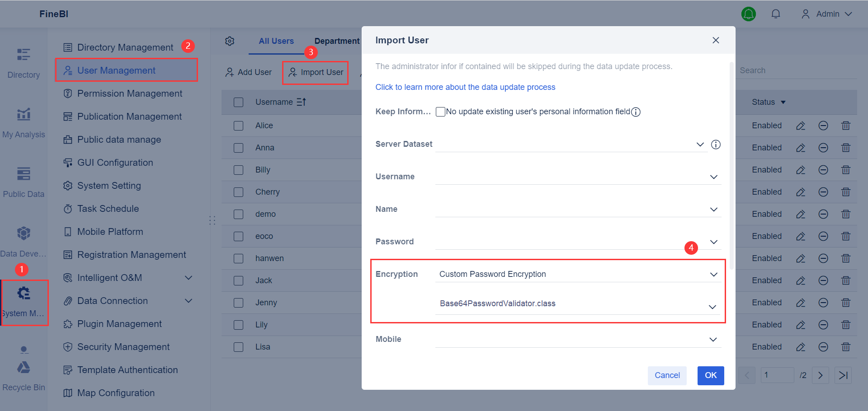Select the checkbox for user Anna
Viewport: 868px width, 411px height.
(239, 148)
